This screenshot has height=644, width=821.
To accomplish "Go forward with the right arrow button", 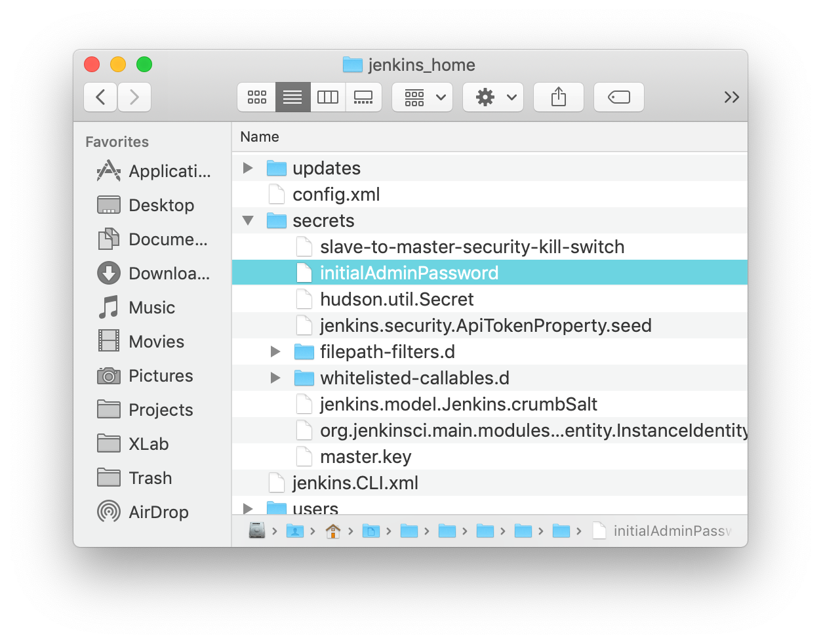I will (134, 97).
